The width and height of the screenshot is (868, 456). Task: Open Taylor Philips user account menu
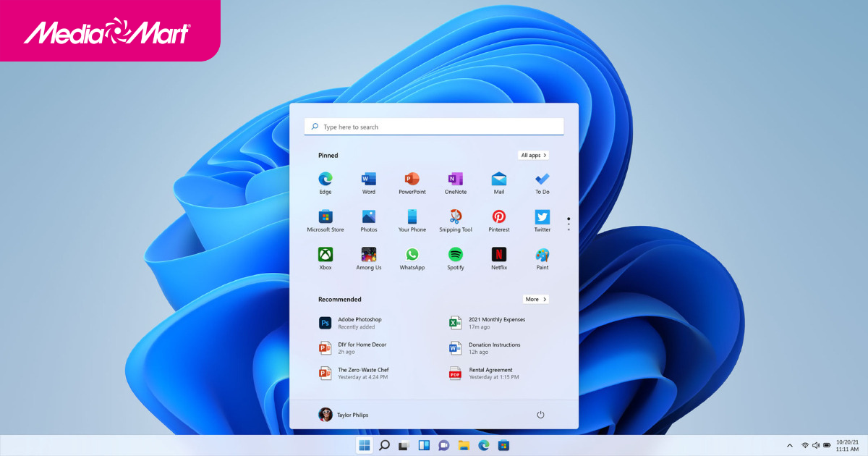point(344,415)
